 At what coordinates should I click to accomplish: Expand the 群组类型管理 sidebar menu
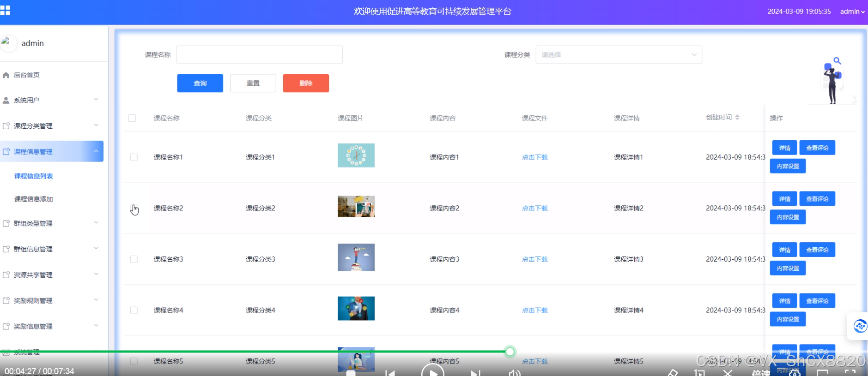[x=51, y=223]
